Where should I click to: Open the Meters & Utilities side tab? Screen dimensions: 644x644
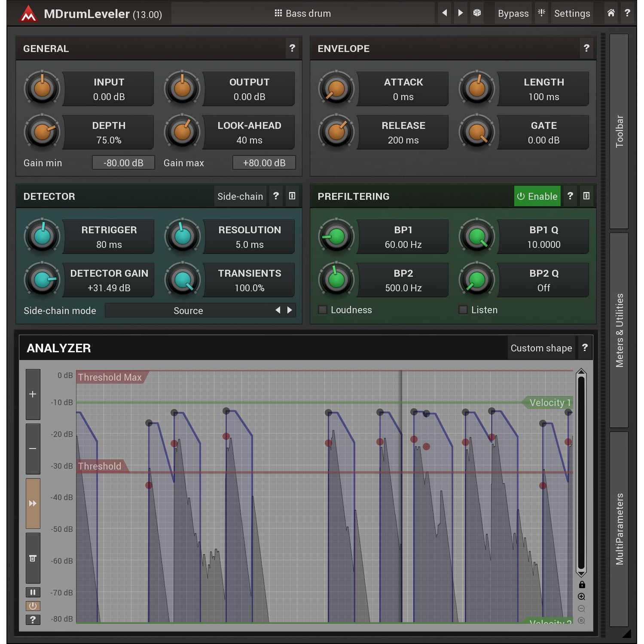pyautogui.click(x=619, y=330)
